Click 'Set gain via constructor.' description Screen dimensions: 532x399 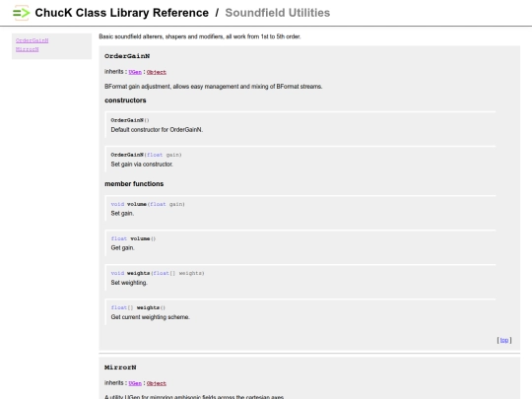142,165
